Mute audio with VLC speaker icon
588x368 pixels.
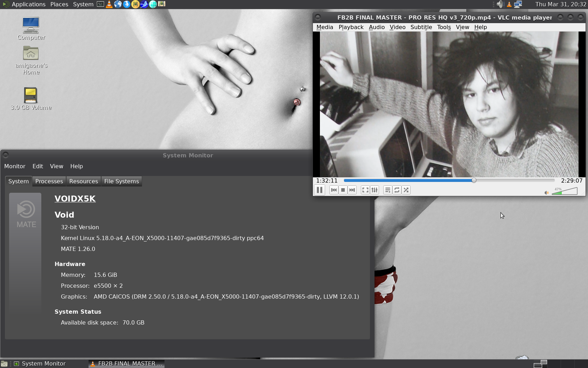[x=546, y=192]
